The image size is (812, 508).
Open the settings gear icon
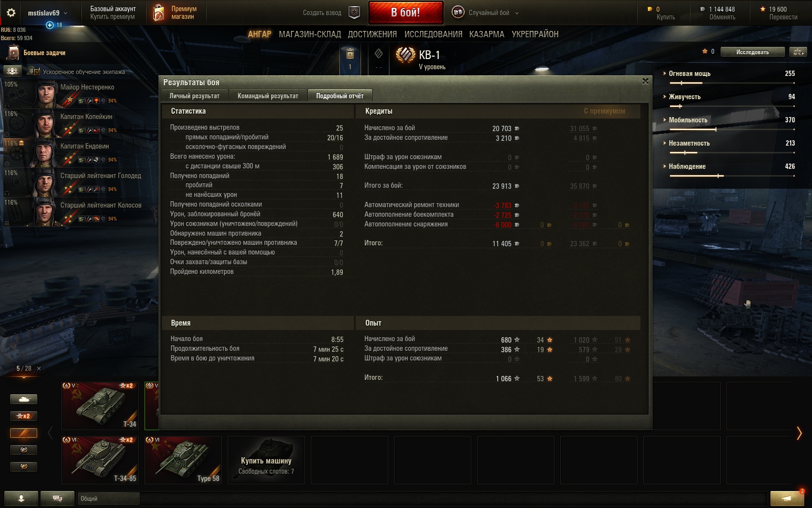pos(11,13)
